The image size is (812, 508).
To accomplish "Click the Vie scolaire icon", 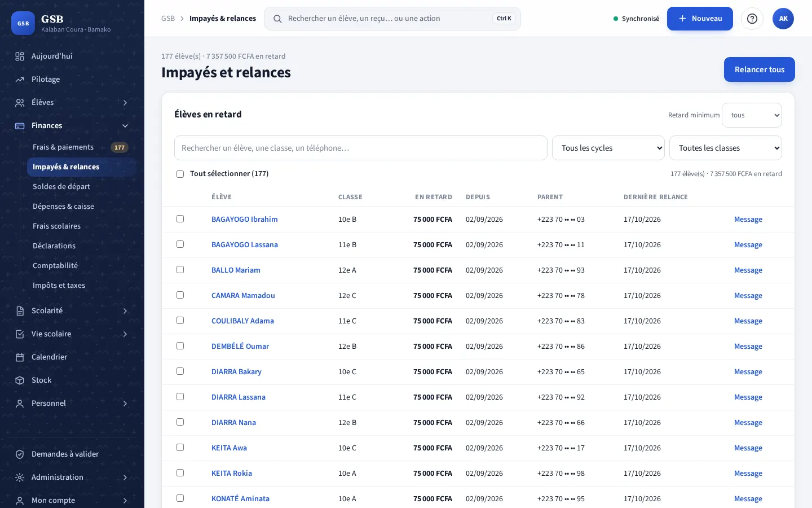I will (x=20, y=334).
